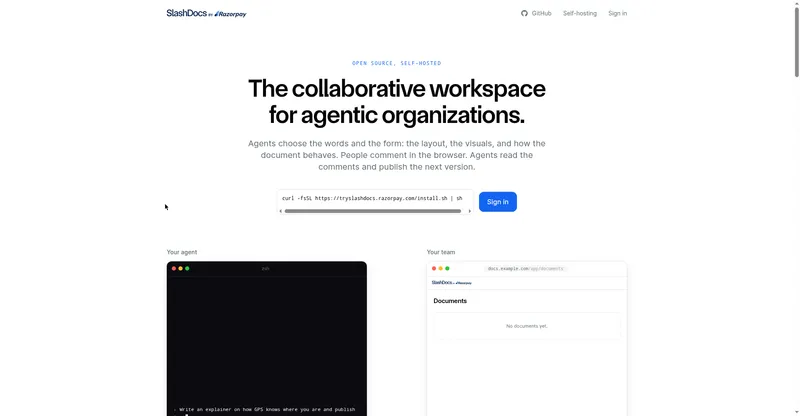Click the command box horizontal scrollbar thumb
Screen dimensions: 800x416
click(372, 211)
